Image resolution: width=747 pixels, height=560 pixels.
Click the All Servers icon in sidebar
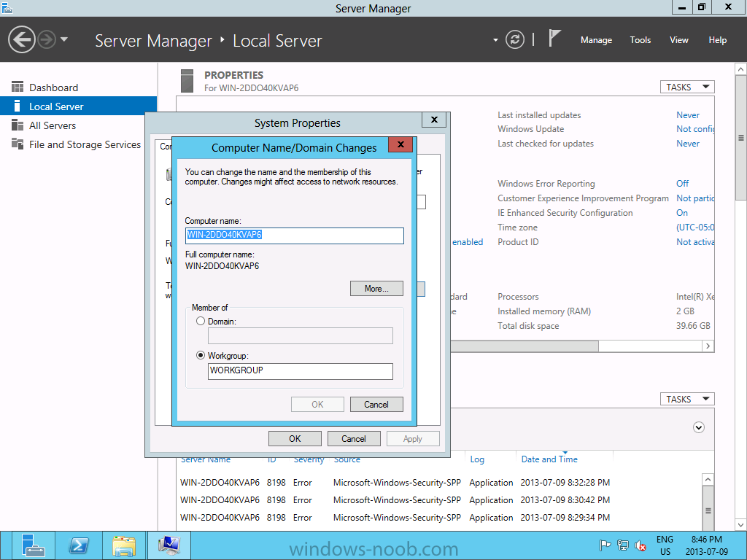click(18, 125)
